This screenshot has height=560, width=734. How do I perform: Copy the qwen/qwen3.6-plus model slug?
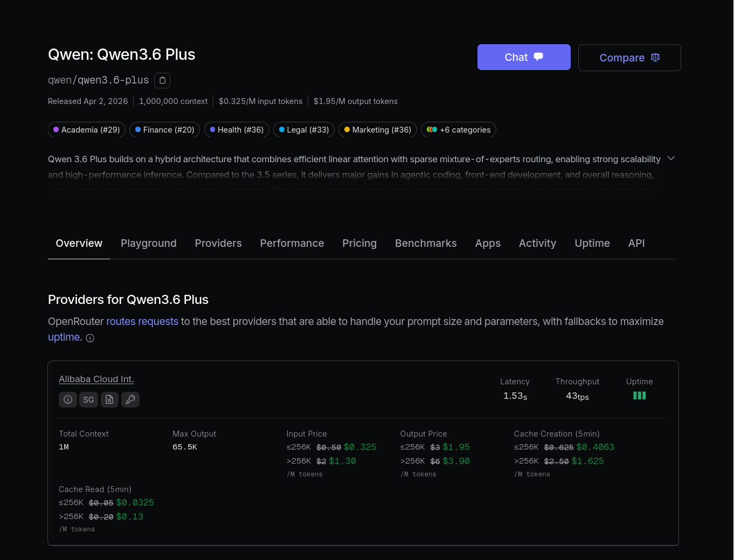pyautogui.click(x=162, y=80)
